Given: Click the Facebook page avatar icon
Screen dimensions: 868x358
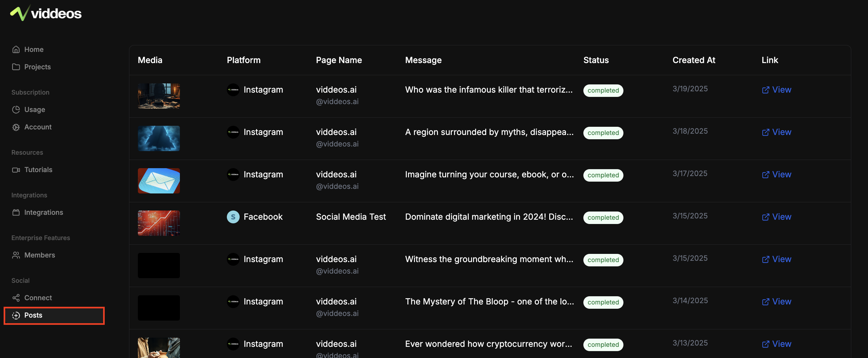Looking at the screenshot, I should pos(233,217).
